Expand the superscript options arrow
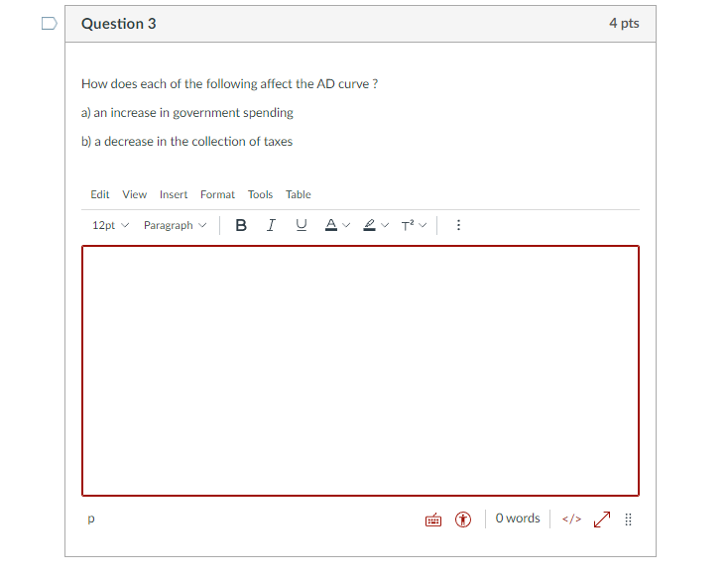The image size is (728, 577). coord(423,226)
